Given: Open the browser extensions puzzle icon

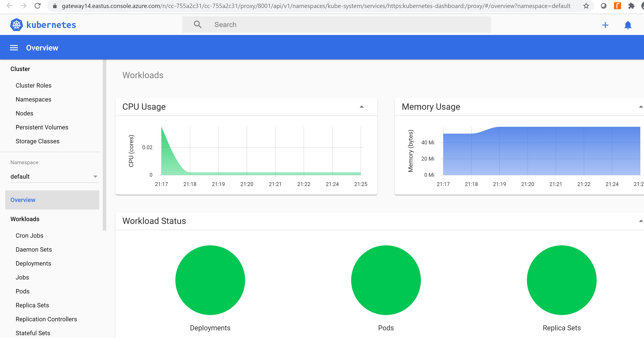Looking at the screenshot, I should [x=631, y=6].
